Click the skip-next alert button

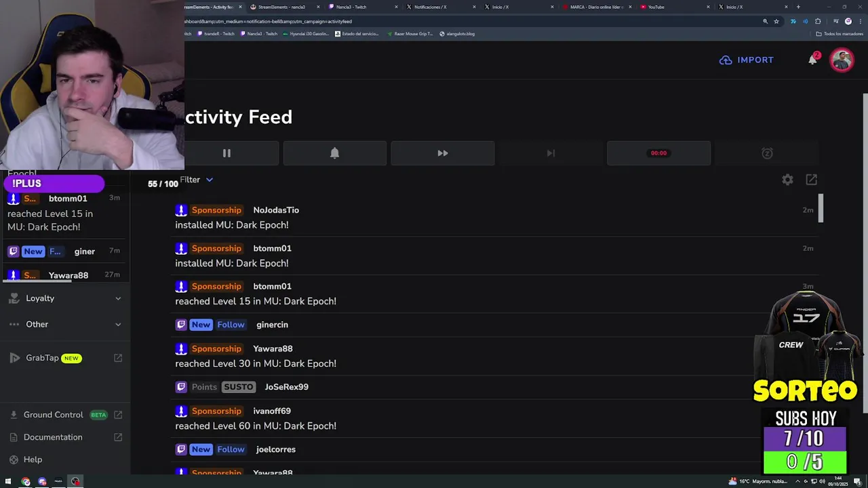point(551,153)
